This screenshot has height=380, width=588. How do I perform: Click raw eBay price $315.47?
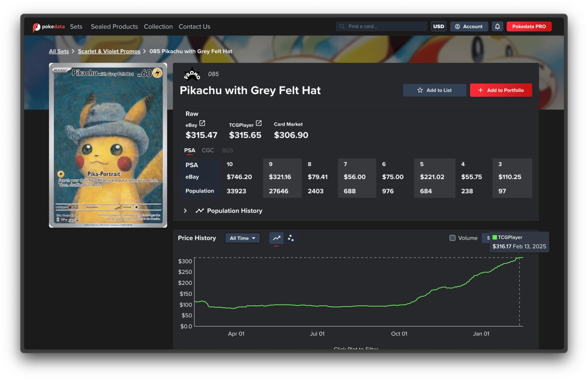[202, 135]
